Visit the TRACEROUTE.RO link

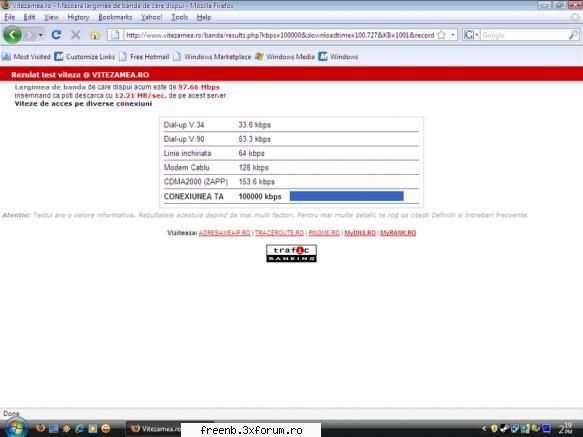coord(279,233)
